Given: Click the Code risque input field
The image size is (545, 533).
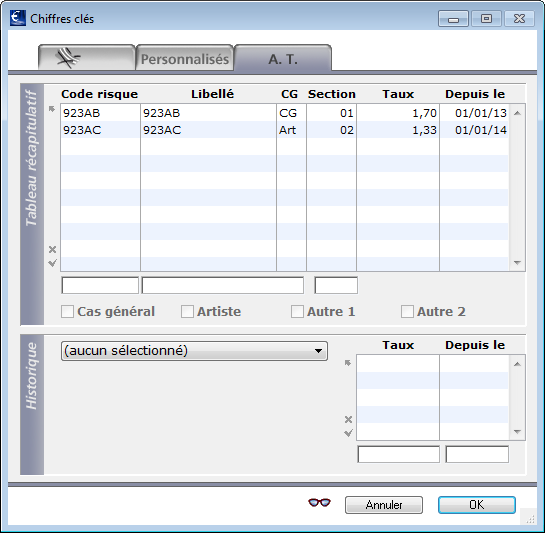Looking at the screenshot, I should pos(100,285).
